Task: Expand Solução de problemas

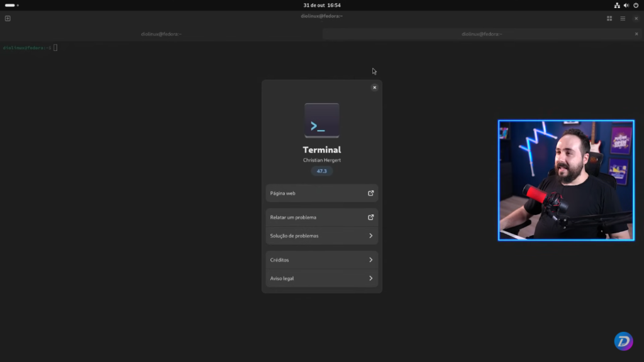Action: [322, 236]
